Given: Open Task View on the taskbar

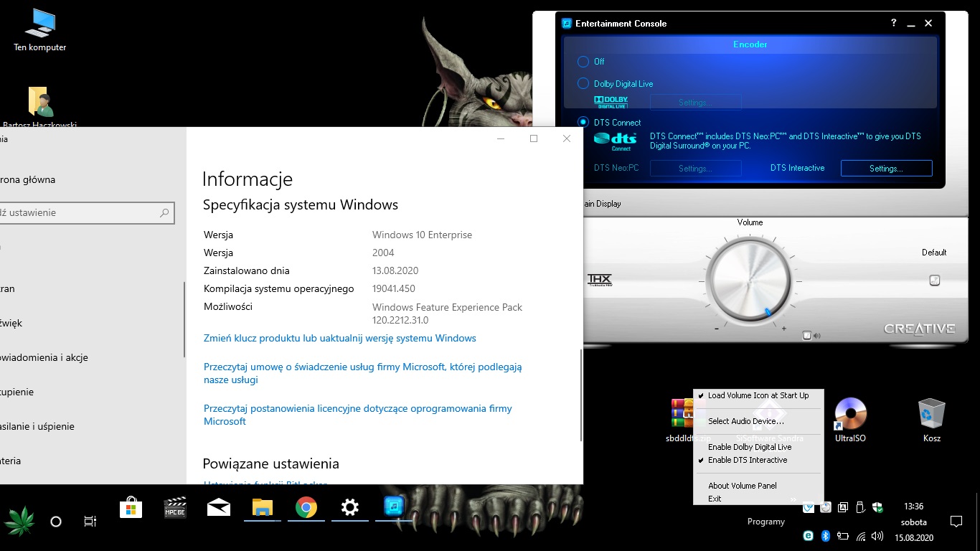Looking at the screenshot, I should click(x=90, y=522).
